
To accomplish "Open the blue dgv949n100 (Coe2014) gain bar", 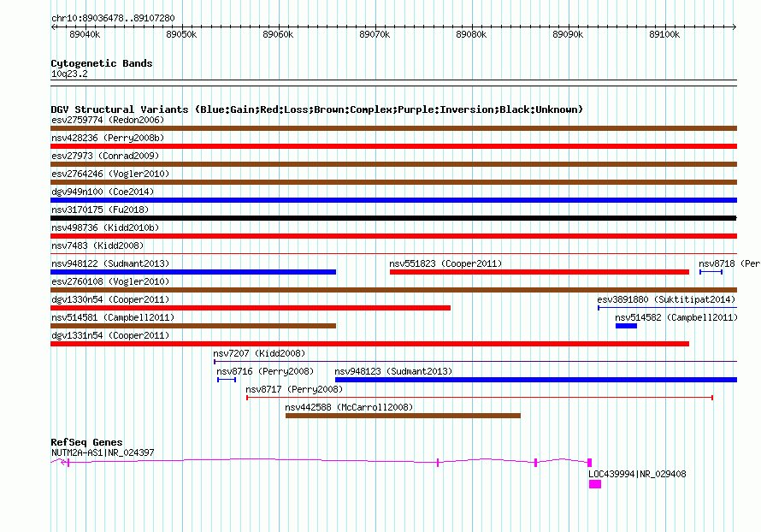I will click(393, 200).
